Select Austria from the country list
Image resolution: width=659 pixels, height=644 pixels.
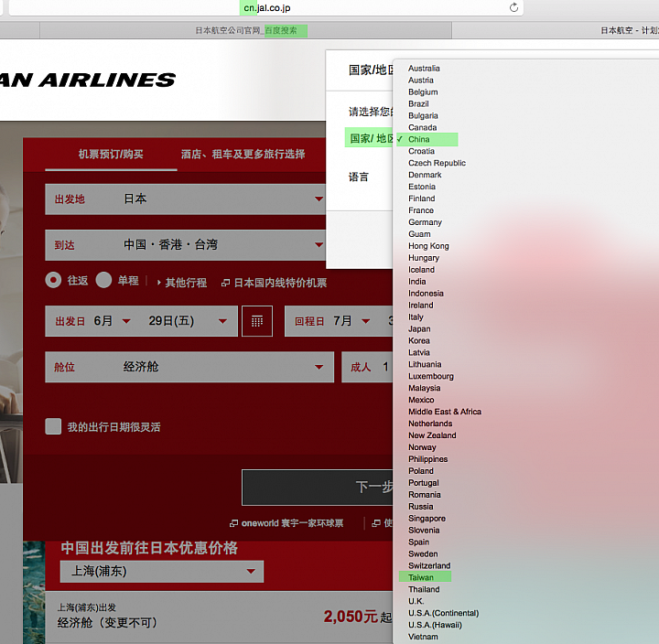(421, 80)
